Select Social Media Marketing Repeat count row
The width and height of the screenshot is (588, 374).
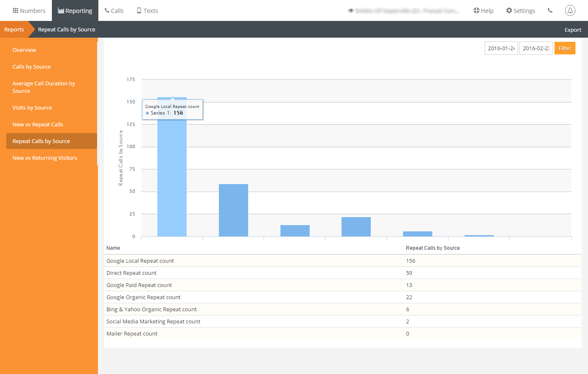click(343, 321)
